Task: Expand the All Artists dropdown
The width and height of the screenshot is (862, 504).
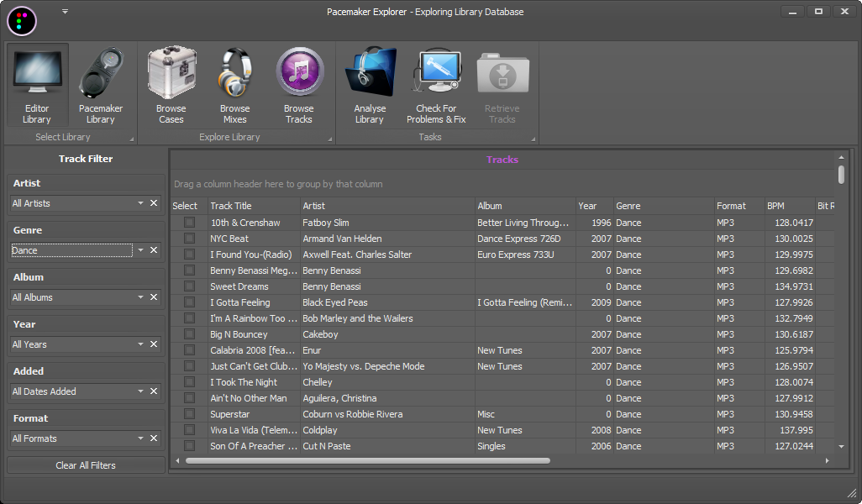Action: [x=141, y=203]
